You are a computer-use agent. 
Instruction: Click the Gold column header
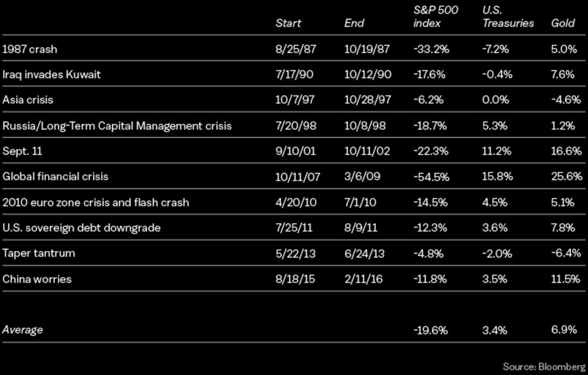pyautogui.click(x=562, y=23)
